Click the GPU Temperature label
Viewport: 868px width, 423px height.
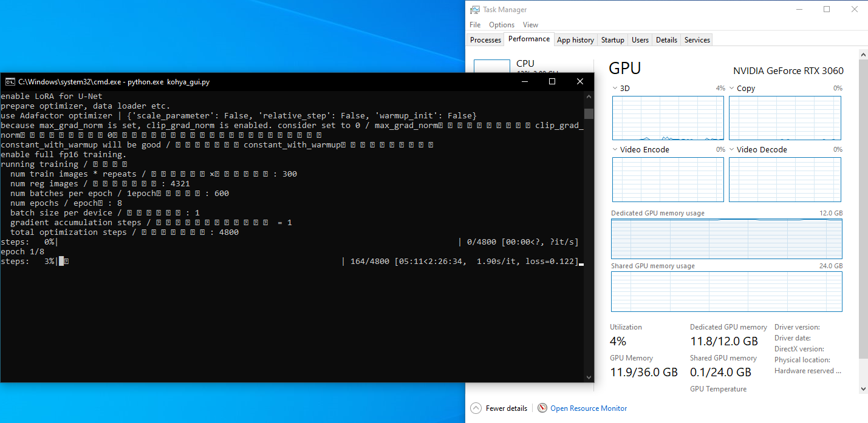[x=719, y=389]
